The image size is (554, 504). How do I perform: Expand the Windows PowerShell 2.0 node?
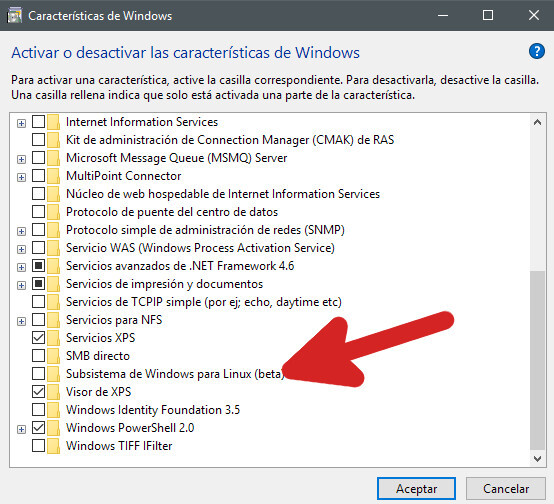point(21,429)
